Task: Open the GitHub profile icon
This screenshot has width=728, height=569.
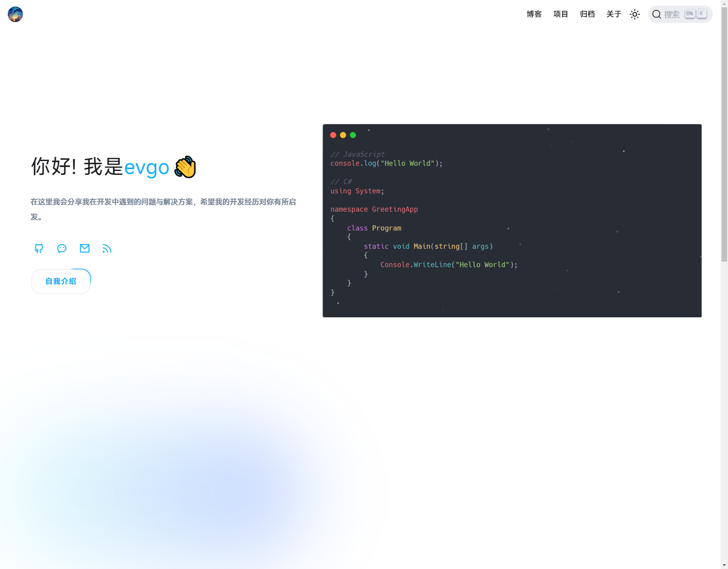Action: tap(39, 249)
